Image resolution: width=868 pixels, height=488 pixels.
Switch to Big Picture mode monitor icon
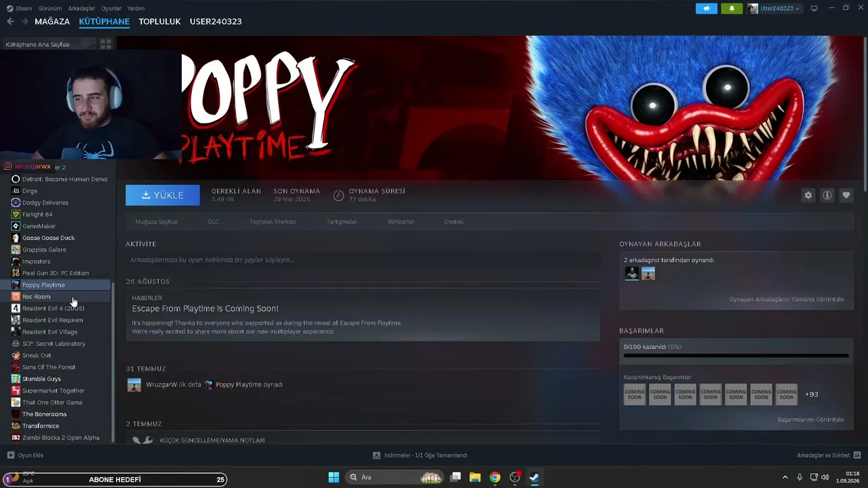coord(814,8)
